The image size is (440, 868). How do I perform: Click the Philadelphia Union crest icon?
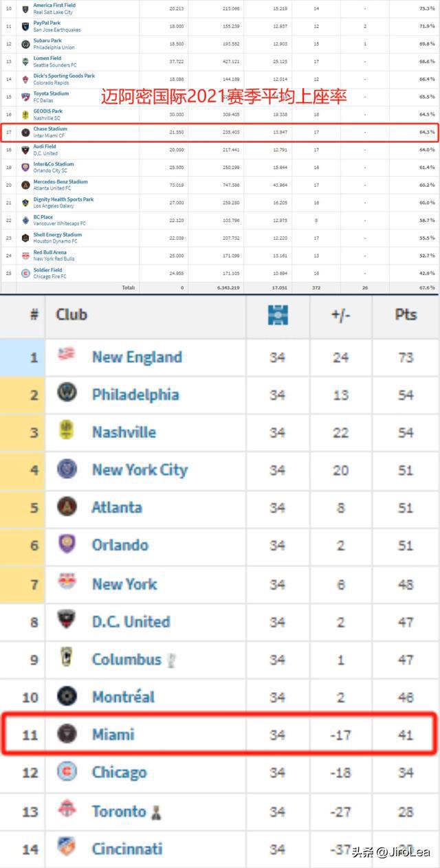67,393
